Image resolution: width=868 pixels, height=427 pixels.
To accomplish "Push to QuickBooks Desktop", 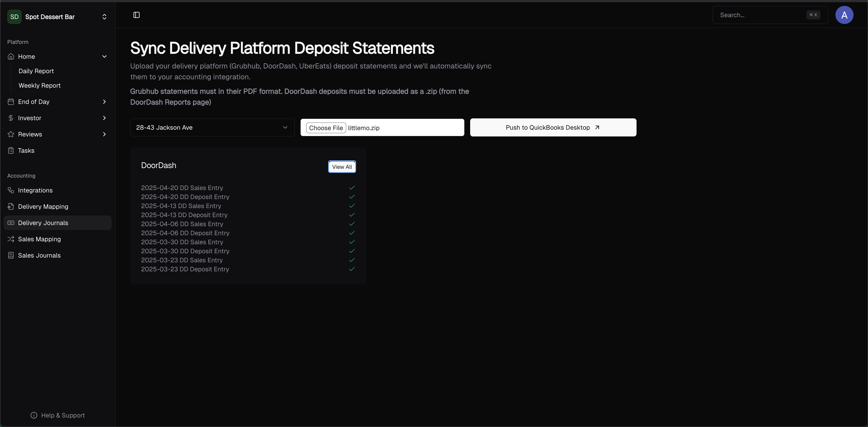I will coord(553,128).
